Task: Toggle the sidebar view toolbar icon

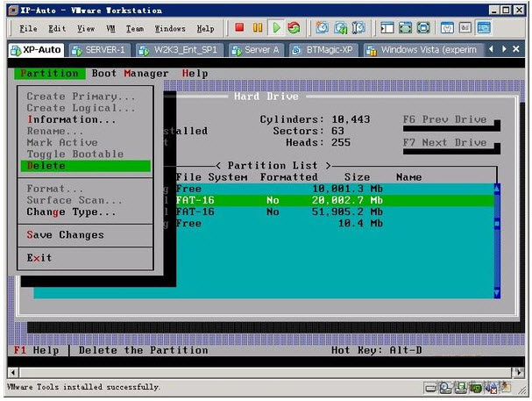Action: click(x=387, y=28)
